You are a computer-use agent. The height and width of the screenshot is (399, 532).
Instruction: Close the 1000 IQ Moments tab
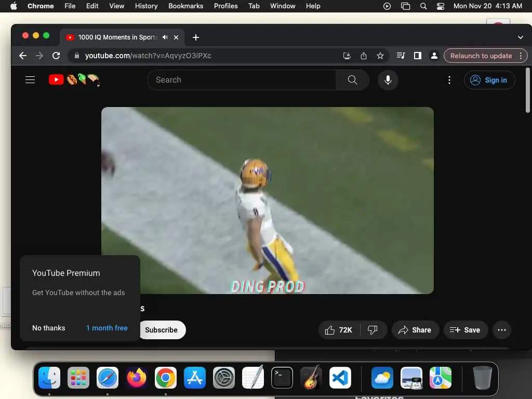tap(176, 37)
